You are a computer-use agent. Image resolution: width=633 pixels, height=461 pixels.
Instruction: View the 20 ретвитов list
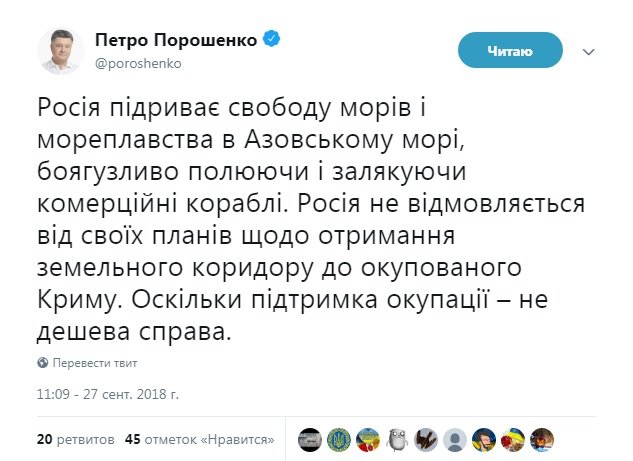pyautogui.click(x=65, y=439)
